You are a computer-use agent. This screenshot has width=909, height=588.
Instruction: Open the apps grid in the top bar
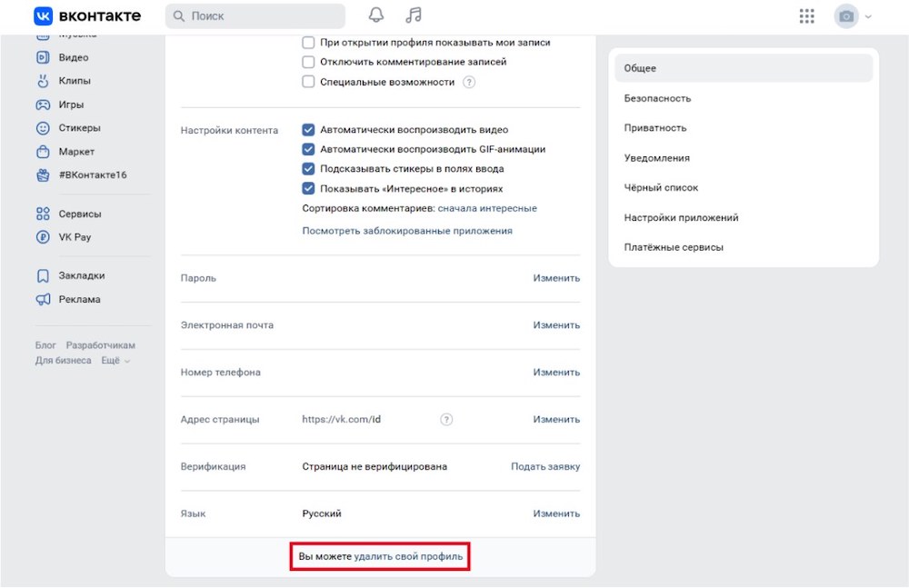coord(806,15)
